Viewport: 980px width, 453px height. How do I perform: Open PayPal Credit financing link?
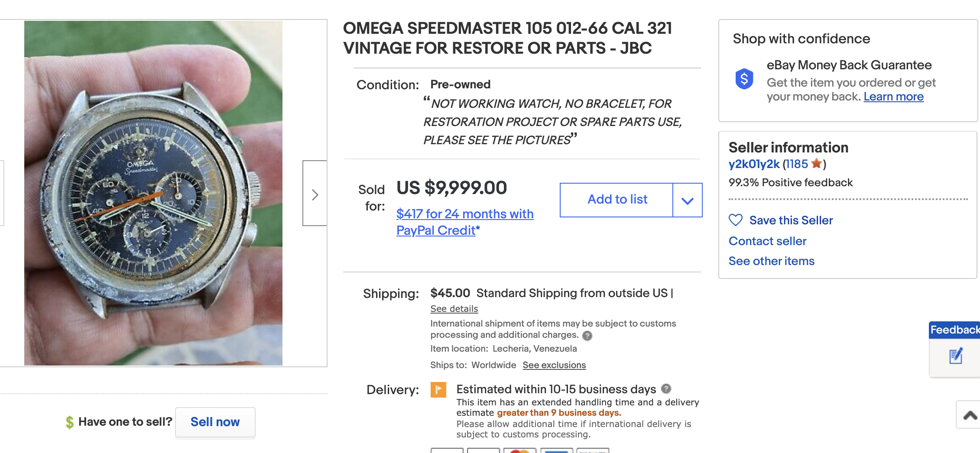[x=464, y=222]
